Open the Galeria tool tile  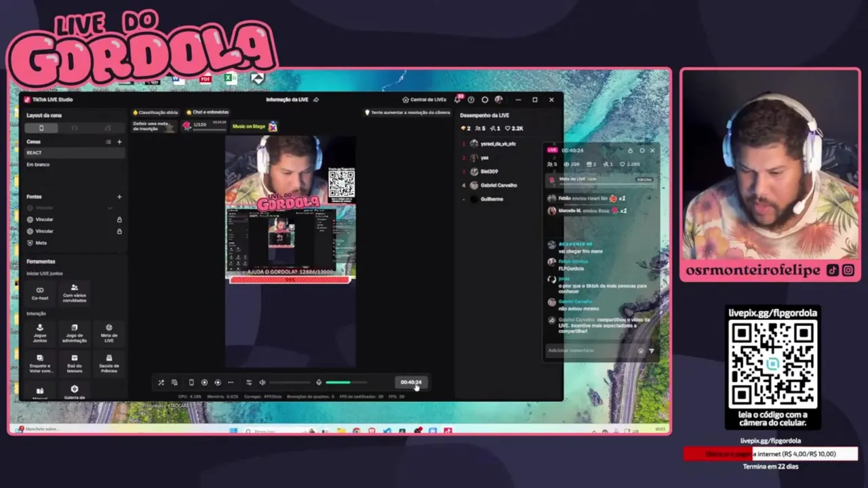click(75, 392)
